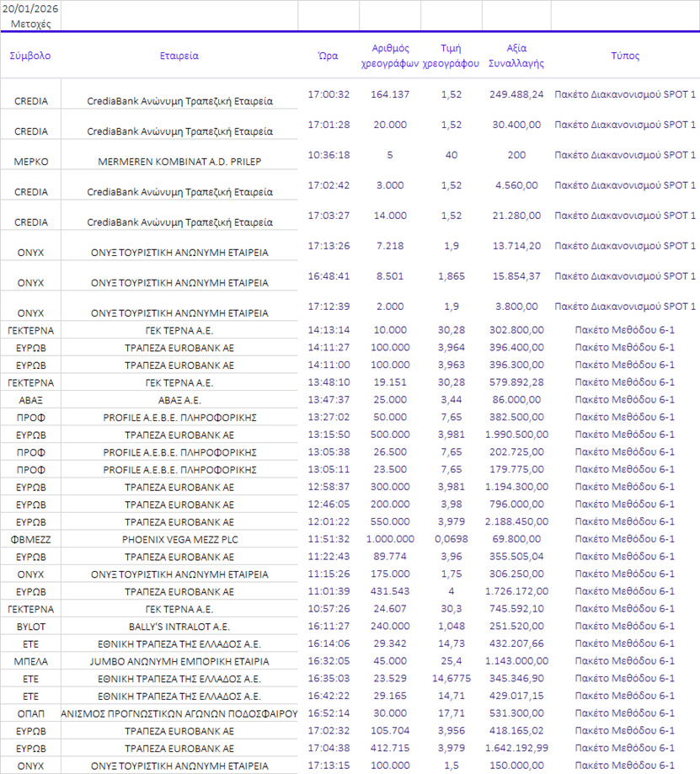The height and width of the screenshot is (774, 700).
Task: Click quantity 105.704 cell
Action: pyautogui.click(x=390, y=730)
